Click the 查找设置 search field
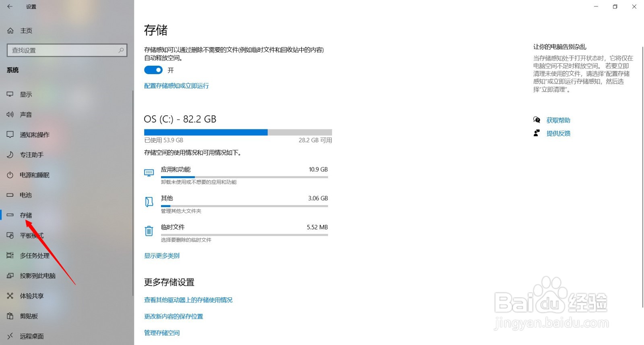The height and width of the screenshot is (345, 644). pos(67,50)
